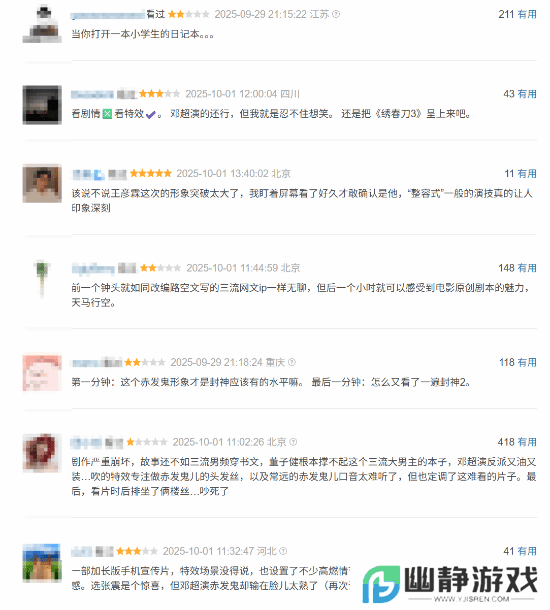The image size is (550, 610).
Task: Open portrait avatar of the 王彦霖 review author
Action: click(x=42, y=184)
